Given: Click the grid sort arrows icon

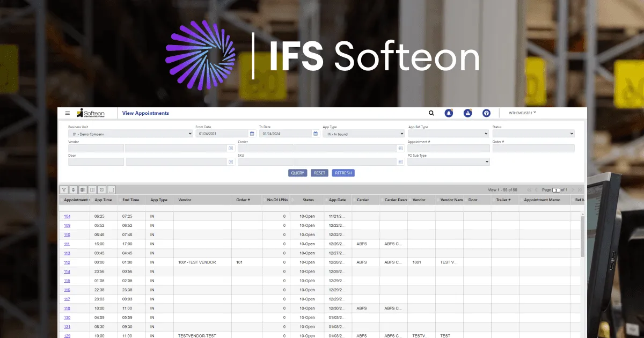Looking at the screenshot, I should [x=74, y=189].
